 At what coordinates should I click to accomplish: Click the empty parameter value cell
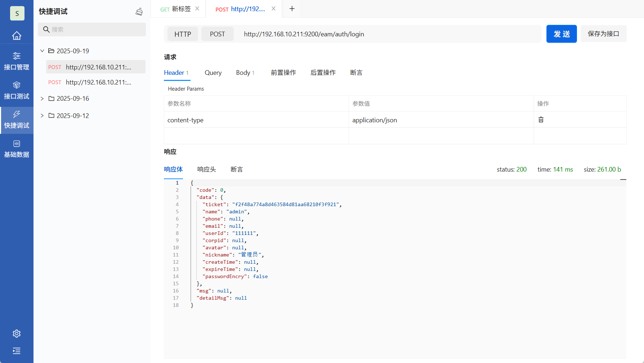point(441,136)
